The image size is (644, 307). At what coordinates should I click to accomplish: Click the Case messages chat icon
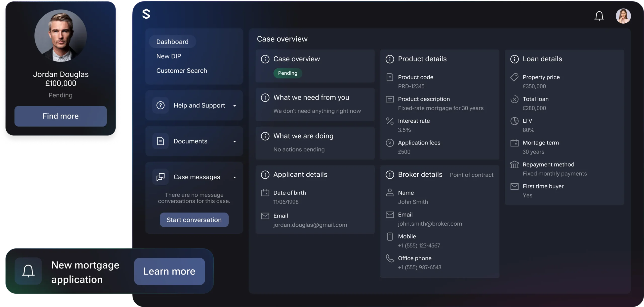coord(160,177)
